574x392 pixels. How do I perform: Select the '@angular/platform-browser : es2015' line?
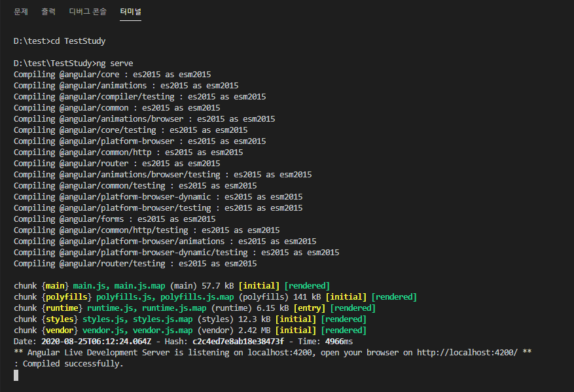coord(140,141)
